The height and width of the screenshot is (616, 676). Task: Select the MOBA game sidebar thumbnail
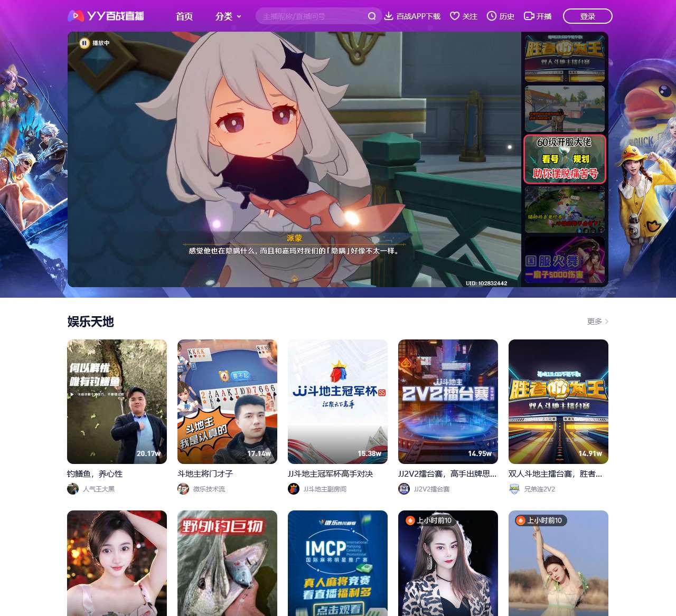[x=565, y=209]
